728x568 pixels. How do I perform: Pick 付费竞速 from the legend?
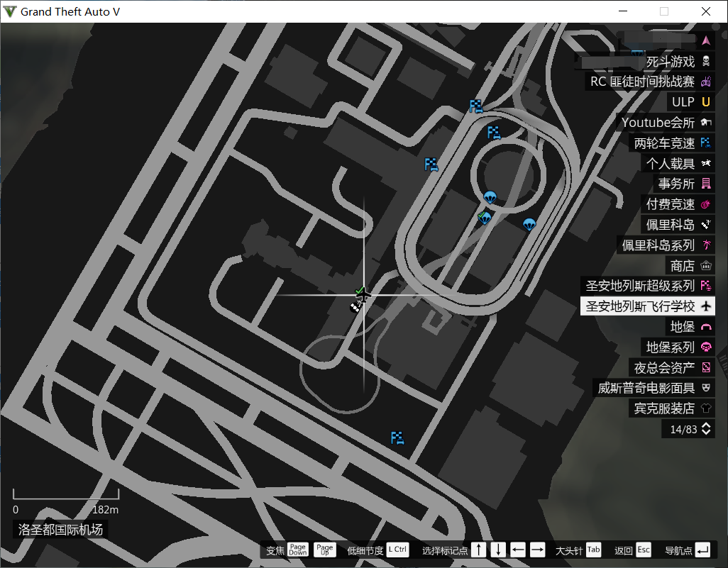[x=678, y=204]
